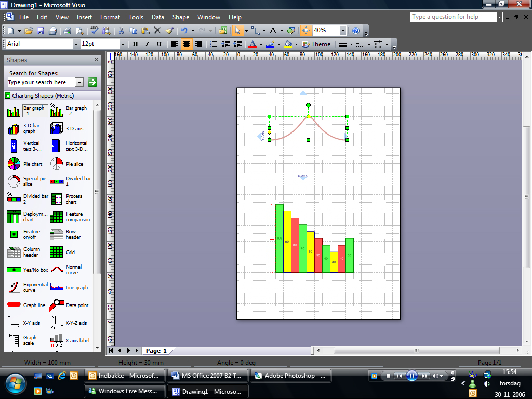Click the Format Painter brush icon
This screenshot has height=399, width=532.
[x=169, y=31]
